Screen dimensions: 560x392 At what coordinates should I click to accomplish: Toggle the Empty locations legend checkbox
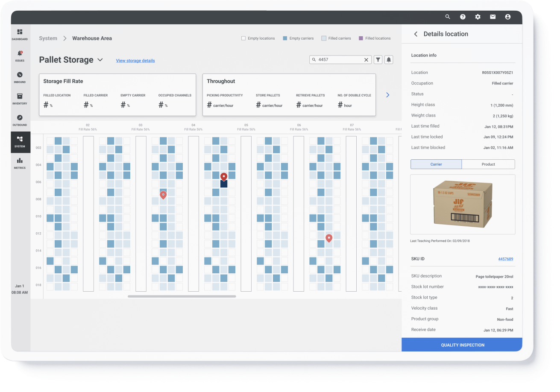pyautogui.click(x=243, y=38)
